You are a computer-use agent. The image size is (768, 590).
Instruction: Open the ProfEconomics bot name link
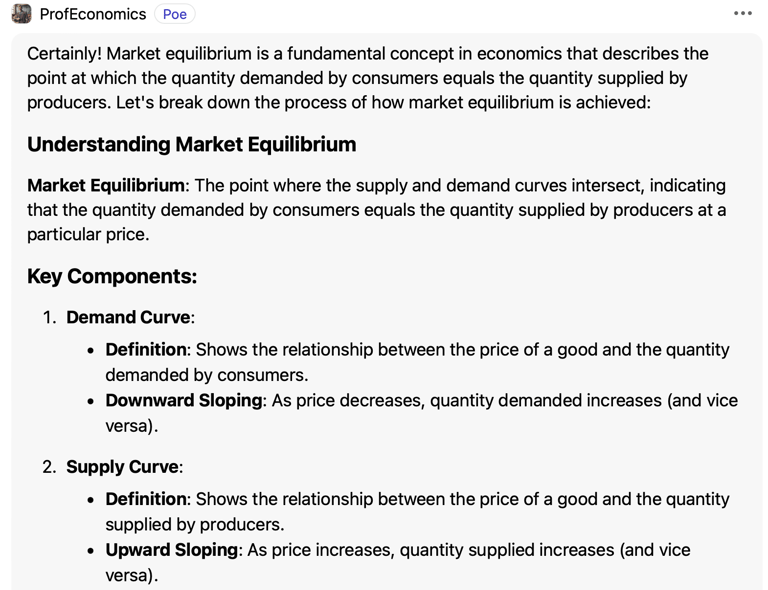coord(93,14)
